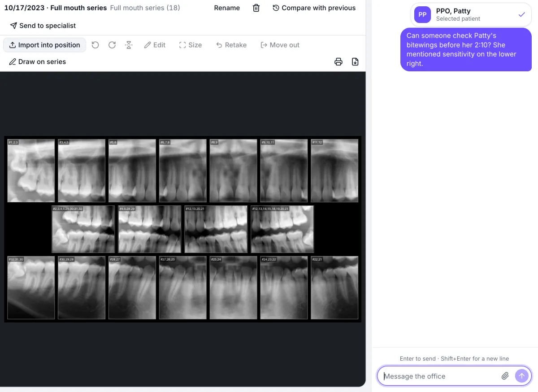The image size is (538, 392).
Task: Flip the image vertically
Action: (x=129, y=45)
